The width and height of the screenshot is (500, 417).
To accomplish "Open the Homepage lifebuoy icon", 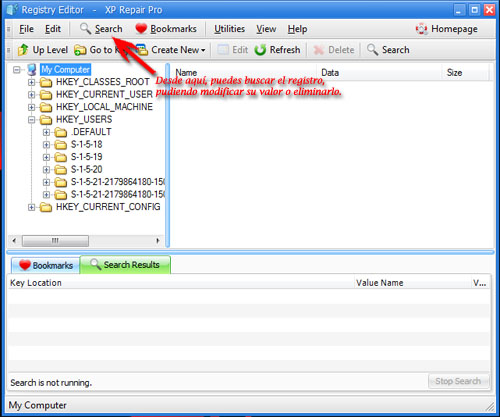I will point(421,29).
